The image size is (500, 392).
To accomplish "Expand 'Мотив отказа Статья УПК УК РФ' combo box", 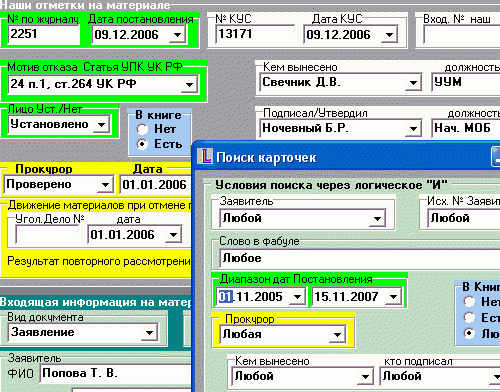I will click(189, 84).
